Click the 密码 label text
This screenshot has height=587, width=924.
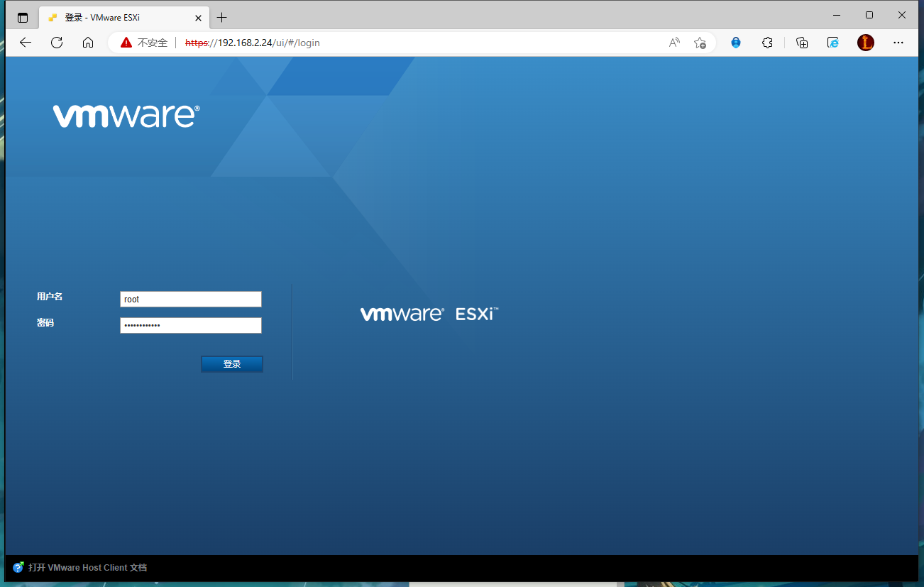pyautogui.click(x=45, y=323)
